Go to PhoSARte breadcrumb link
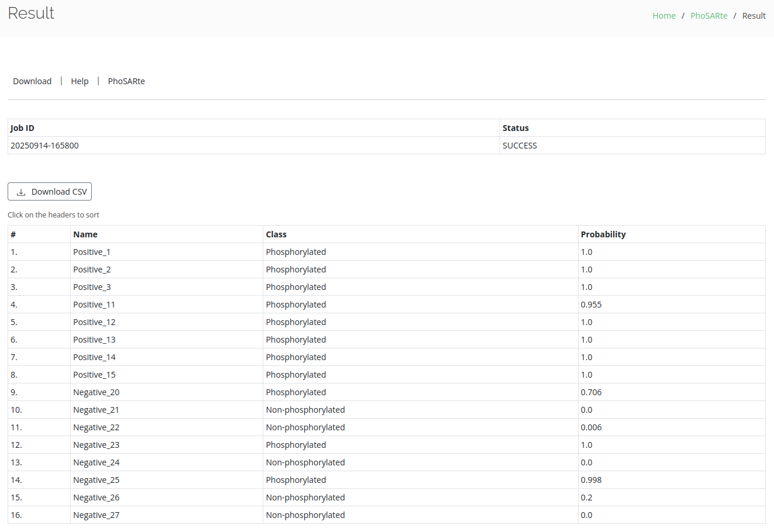The height and width of the screenshot is (532, 774). coord(708,16)
